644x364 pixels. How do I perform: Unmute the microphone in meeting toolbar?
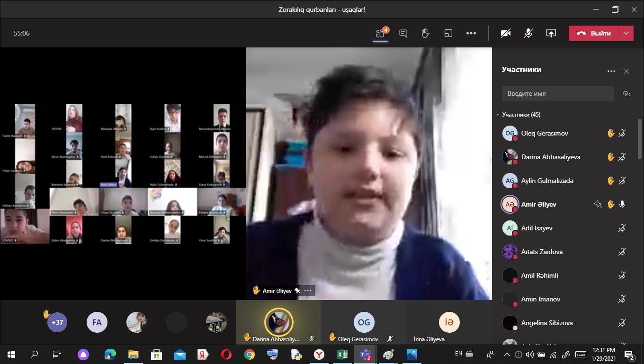point(528,33)
